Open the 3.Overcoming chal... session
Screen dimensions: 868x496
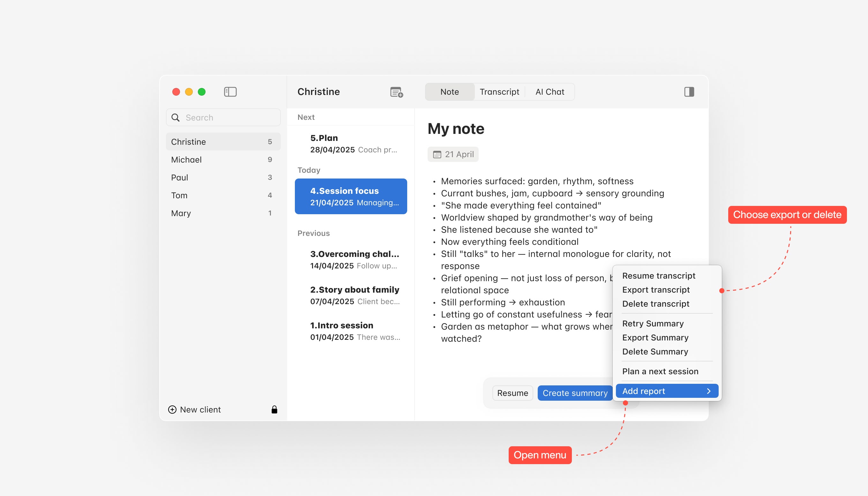tap(354, 259)
